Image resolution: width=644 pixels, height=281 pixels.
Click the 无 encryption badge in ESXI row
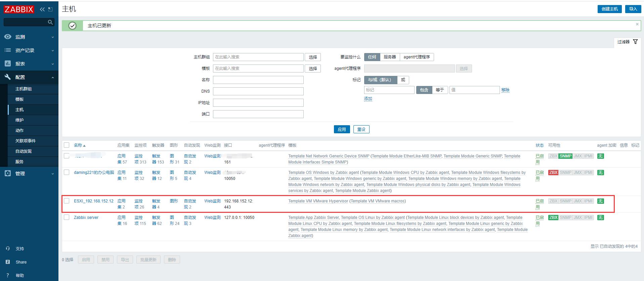[600, 201]
